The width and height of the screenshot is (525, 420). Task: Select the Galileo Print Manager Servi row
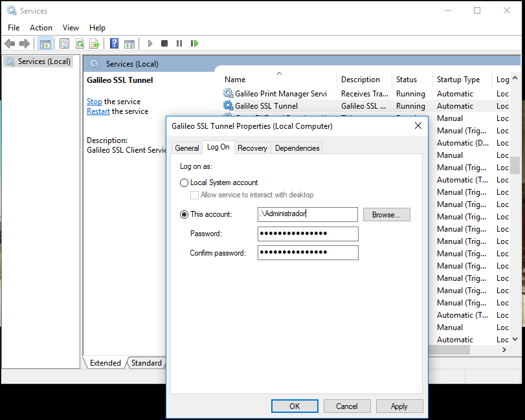(280, 94)
